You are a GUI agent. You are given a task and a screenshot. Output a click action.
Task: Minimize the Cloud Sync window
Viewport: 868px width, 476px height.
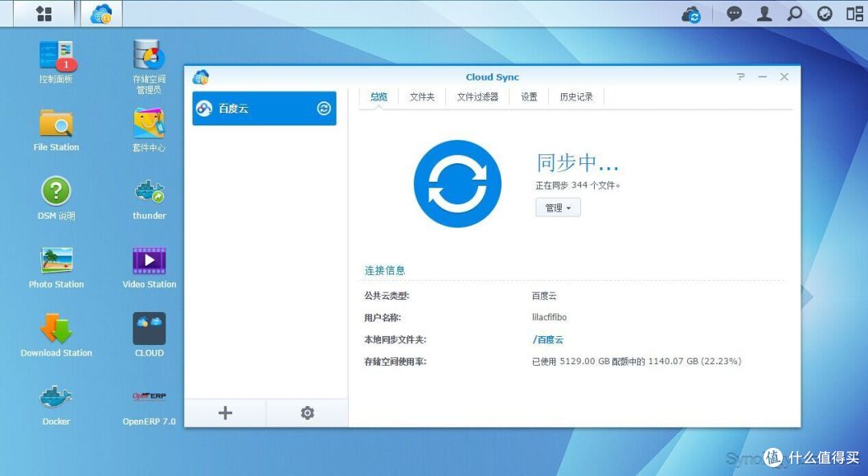[762, 77]
